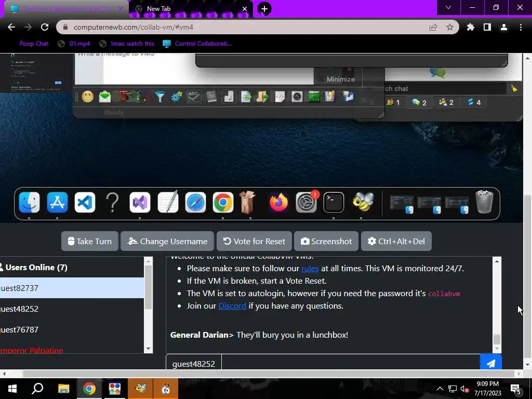Open the Control Collaborati... bookmark
This screenshot has width=532, height=399.
197,44
